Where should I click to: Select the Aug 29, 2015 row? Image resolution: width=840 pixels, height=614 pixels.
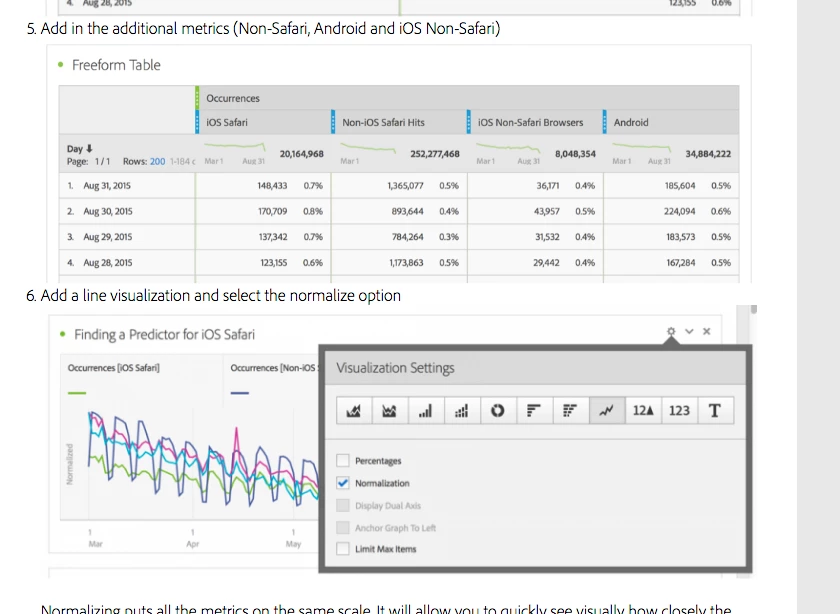point(399,237)
